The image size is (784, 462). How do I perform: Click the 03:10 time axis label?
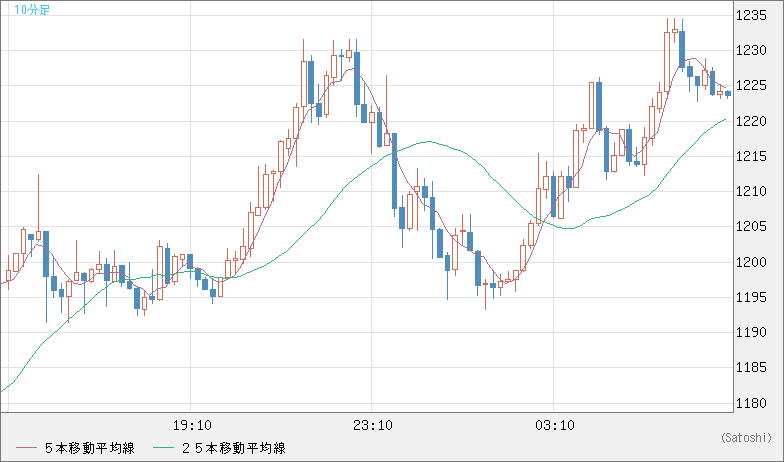click(x=554, y=426)
